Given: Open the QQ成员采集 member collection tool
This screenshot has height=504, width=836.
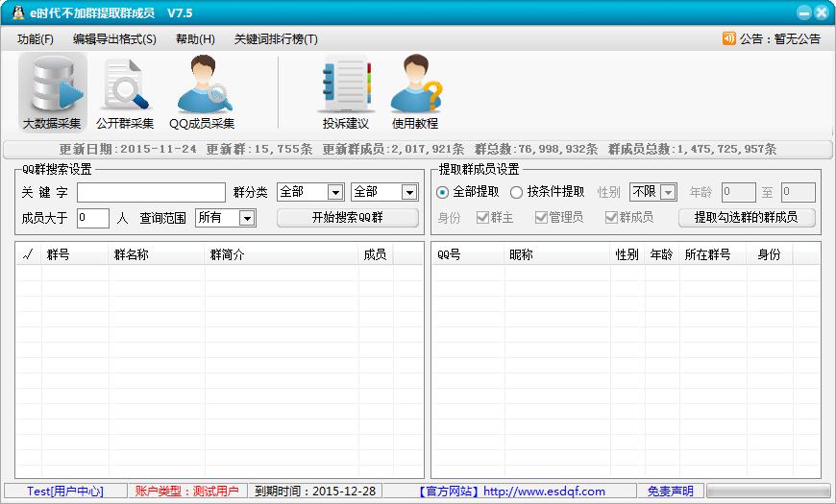Looking at the screenshot, I should coord(202,93).
